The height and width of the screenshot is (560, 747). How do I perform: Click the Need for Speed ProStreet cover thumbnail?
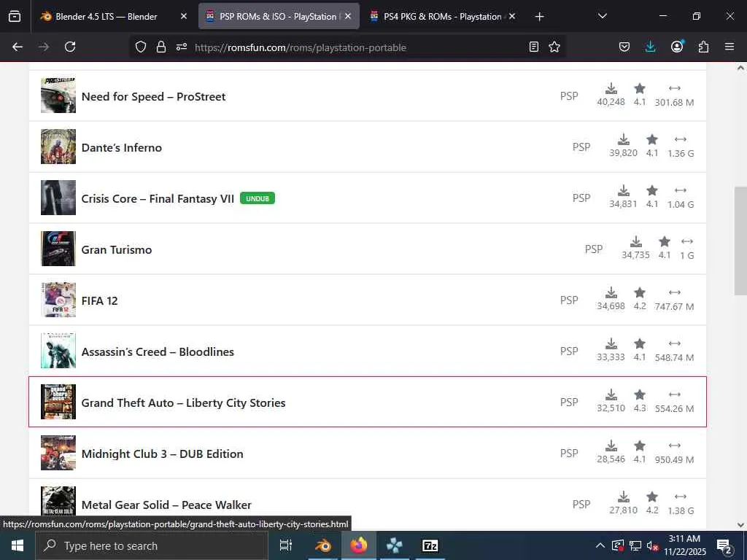coord(58,96)
